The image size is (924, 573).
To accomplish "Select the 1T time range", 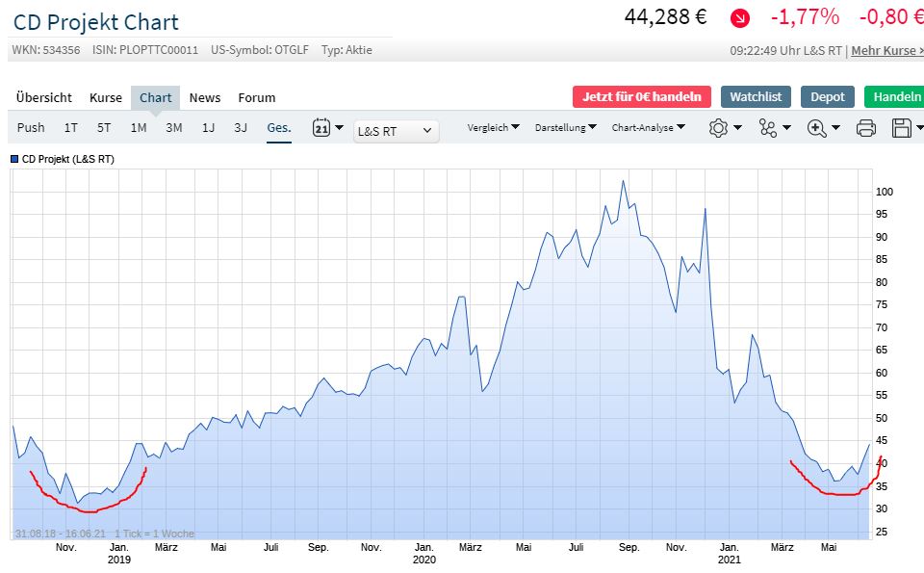I will point(71,127).
